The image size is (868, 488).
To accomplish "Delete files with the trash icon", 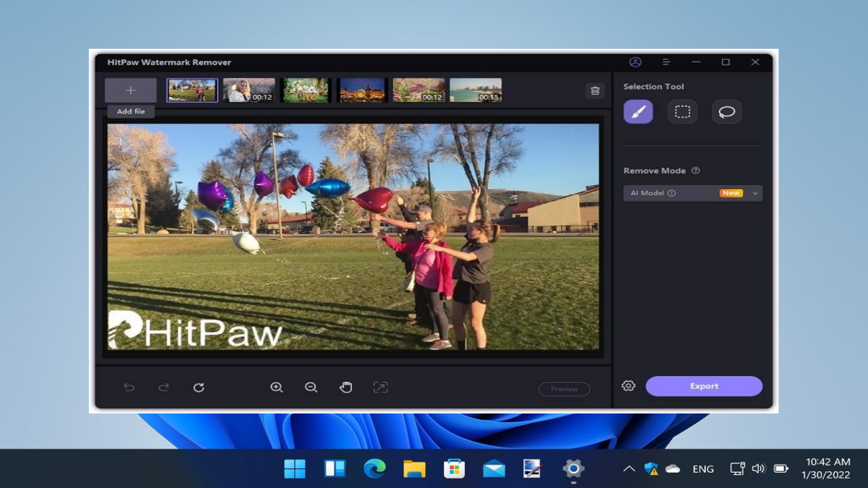I will point(595,91).
